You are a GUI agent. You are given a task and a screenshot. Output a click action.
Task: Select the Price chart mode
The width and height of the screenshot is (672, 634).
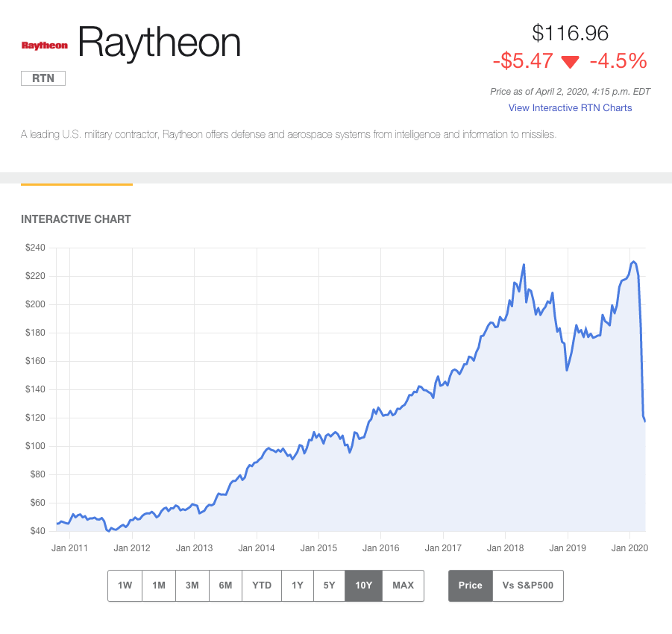(x=471, y=586)
